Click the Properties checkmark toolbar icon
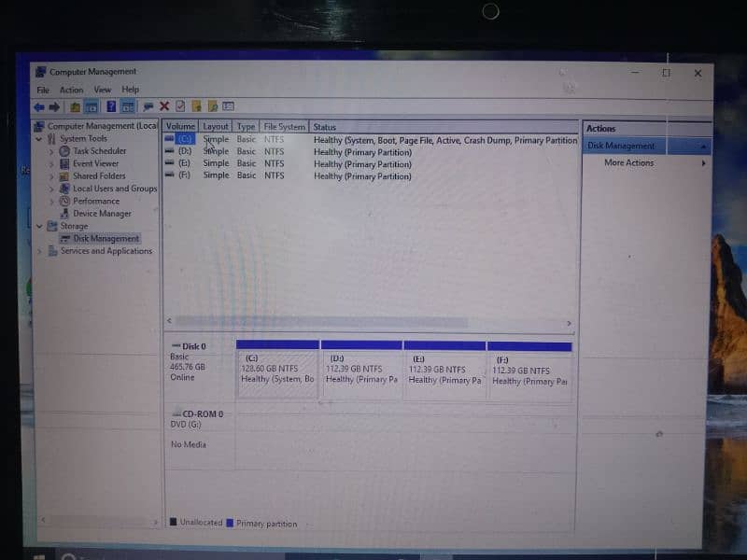The width and height of the screenshot is (747, 560). [x=180, y=106]
